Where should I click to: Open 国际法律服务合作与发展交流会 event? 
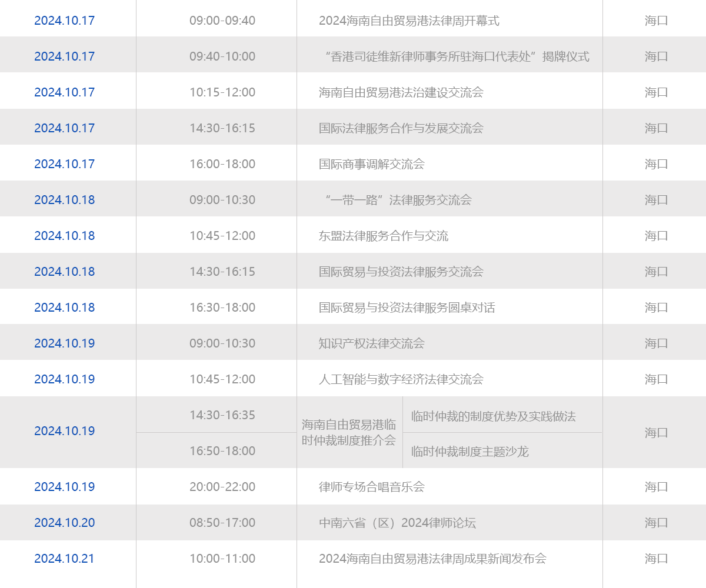(401, 128)
